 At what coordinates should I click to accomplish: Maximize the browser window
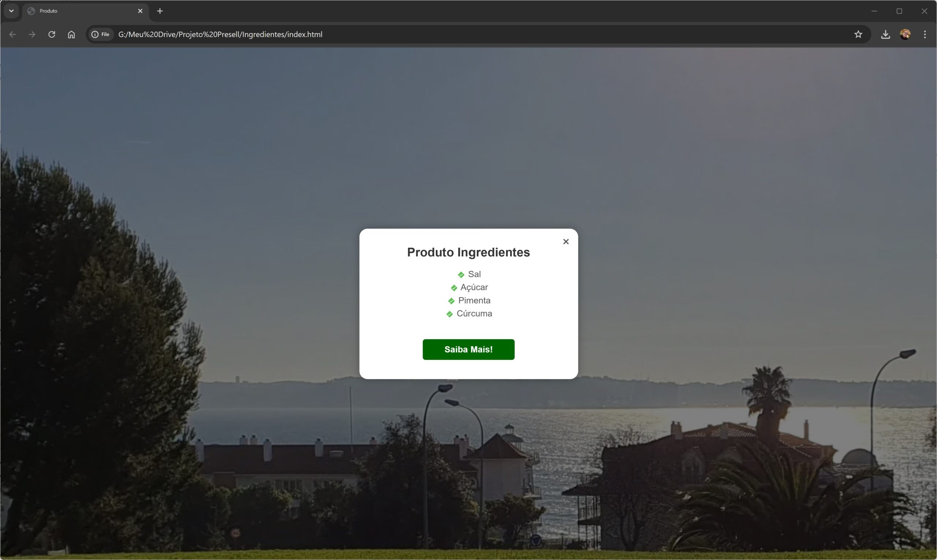899,11
